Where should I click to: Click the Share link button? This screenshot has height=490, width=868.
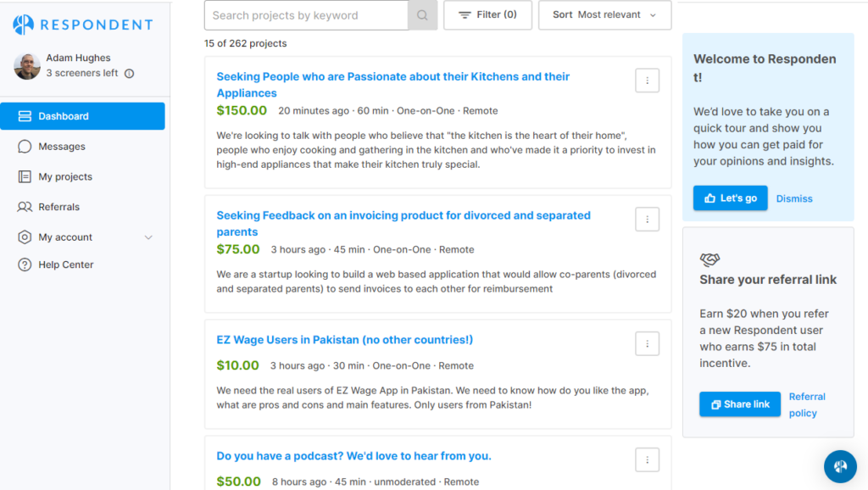pyautogui.click(x=739, y=404)
